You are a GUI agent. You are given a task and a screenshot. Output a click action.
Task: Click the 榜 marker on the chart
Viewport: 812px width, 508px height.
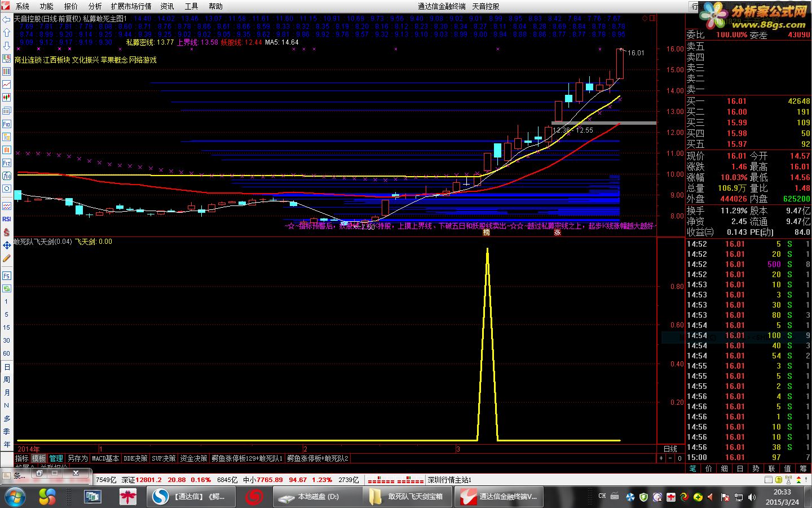click(x=487, y=232)
